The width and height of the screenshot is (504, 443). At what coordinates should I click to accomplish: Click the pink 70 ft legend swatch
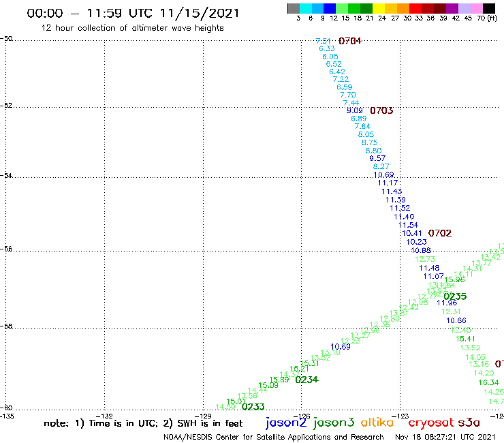click(476, 9)
